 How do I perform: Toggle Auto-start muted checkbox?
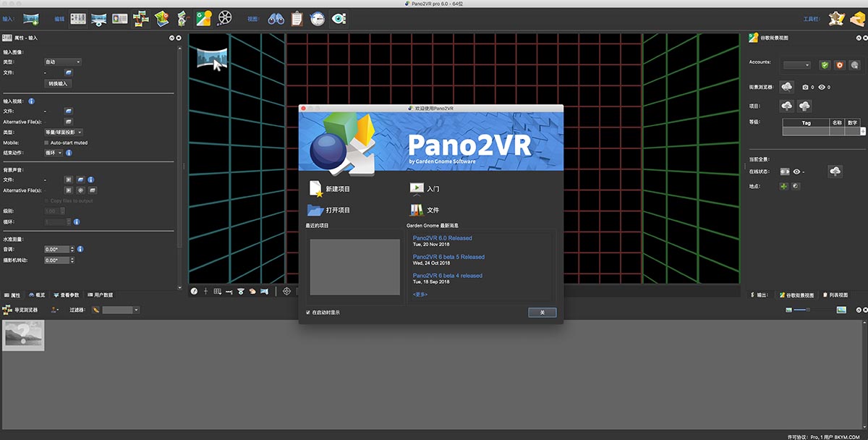click(47, 143)
